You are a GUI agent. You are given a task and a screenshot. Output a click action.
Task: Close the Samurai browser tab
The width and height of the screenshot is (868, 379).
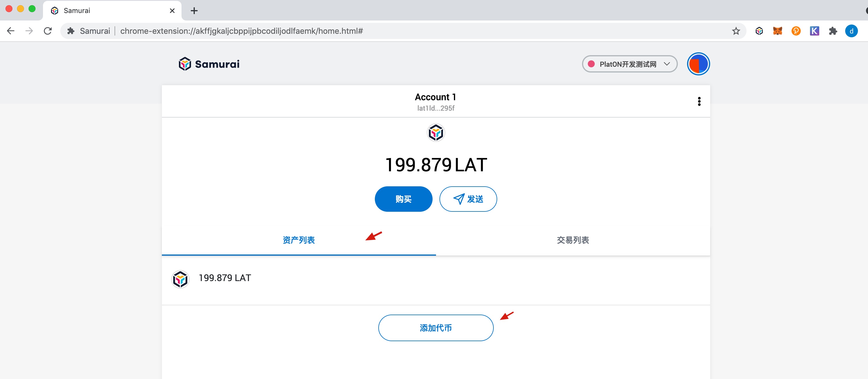pos(172,11)
